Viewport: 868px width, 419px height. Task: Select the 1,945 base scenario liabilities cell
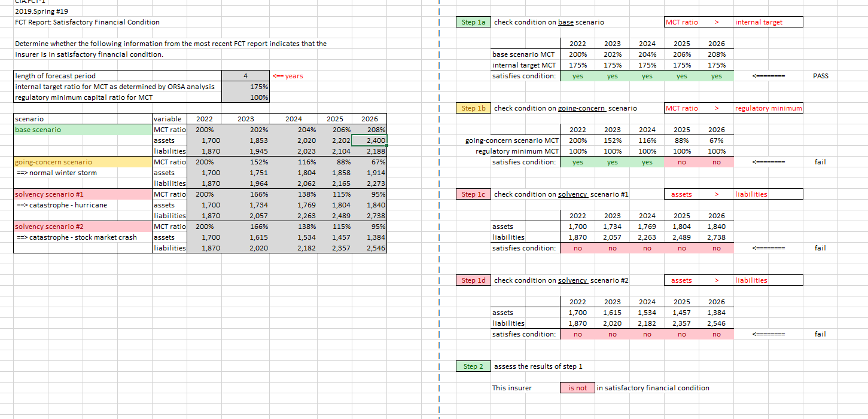(245, 151)
